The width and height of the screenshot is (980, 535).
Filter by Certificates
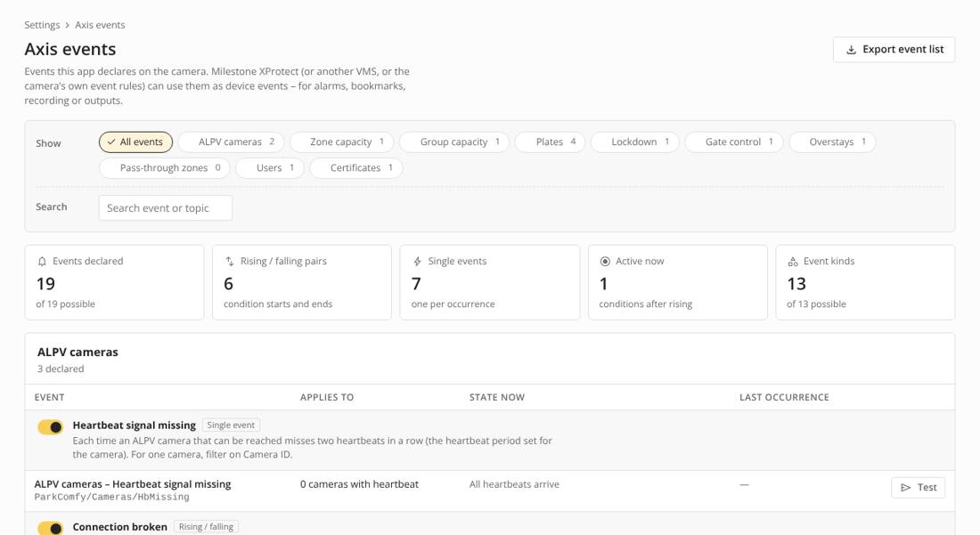click(356, 168)
